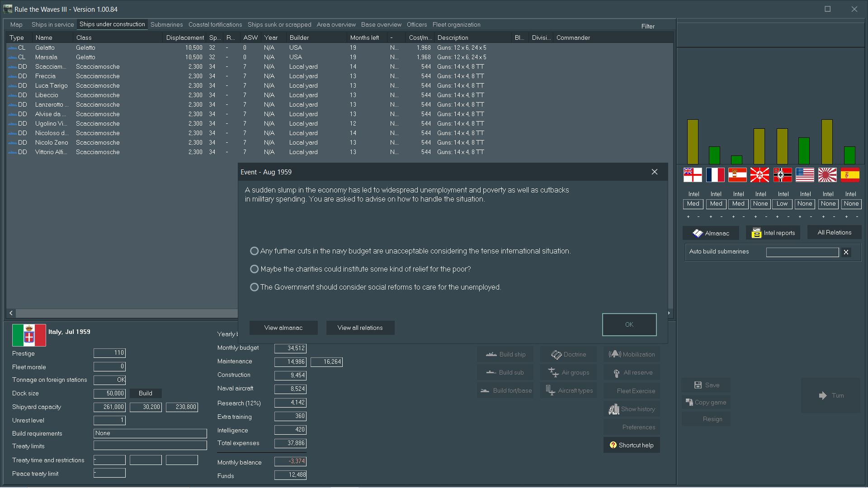Switch to the Officers tab
Viewport: 868px width, 488px height.
pos(417,24)
